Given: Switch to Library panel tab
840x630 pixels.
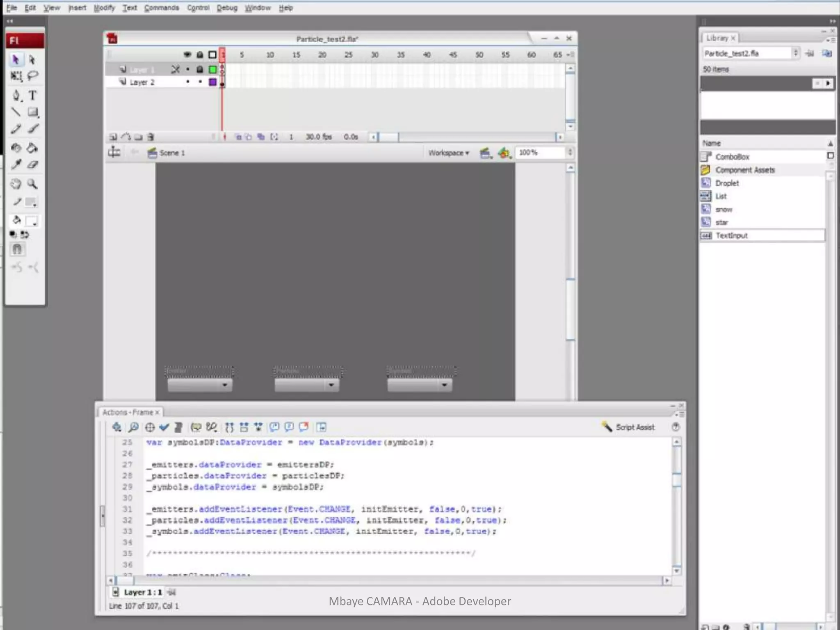Looking at the screenshot, I should 721,38.
